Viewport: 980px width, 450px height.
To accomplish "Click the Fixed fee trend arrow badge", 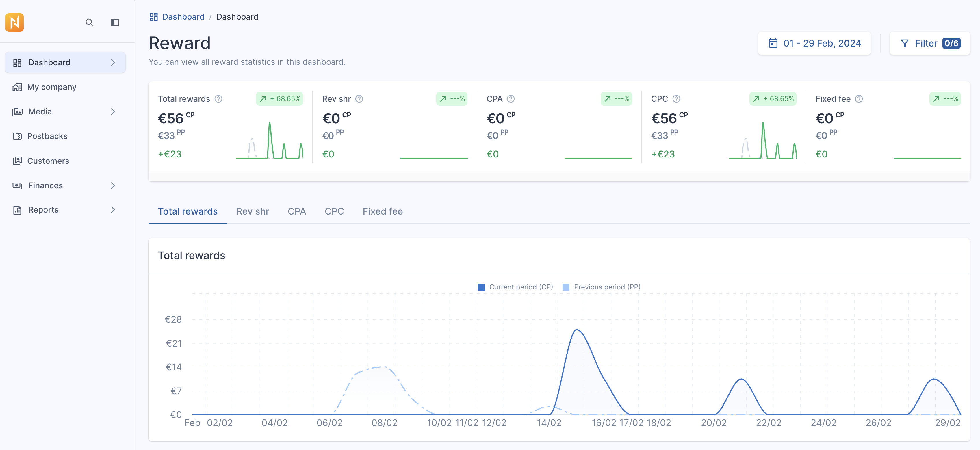I will (945, 99).
